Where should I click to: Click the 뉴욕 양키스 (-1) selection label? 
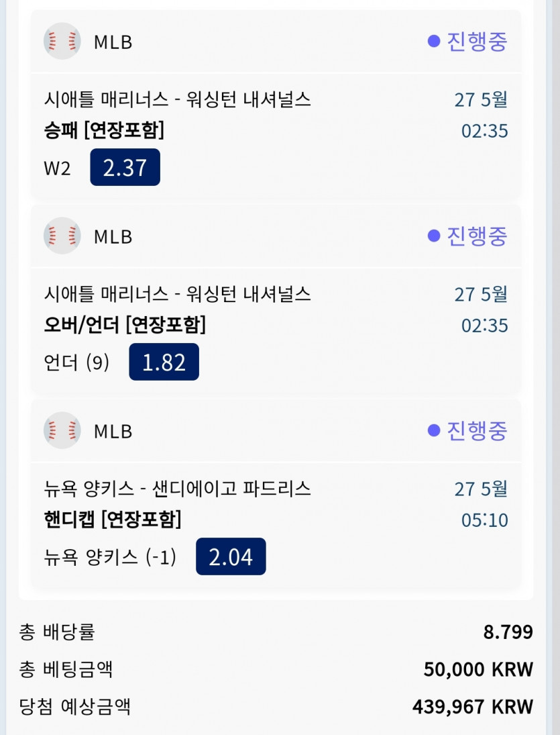[110, 557]
